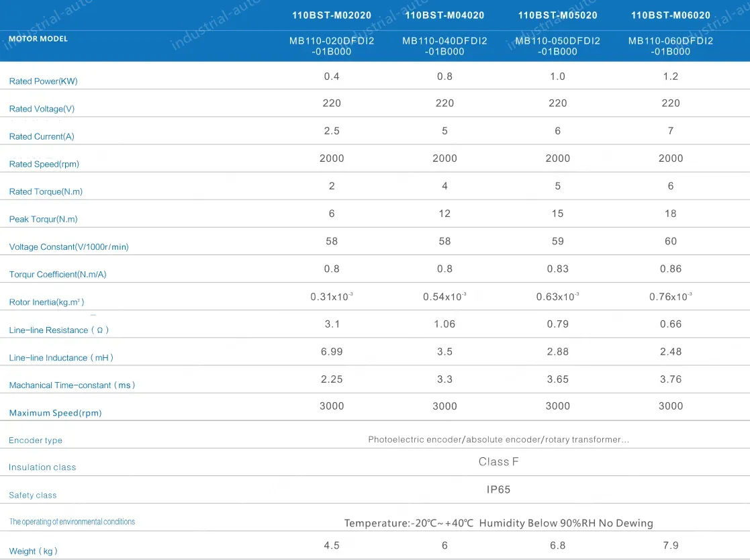Click the Rated Current(A) row label
Viewport: 750px width, 560px height.
pos(42,136)
